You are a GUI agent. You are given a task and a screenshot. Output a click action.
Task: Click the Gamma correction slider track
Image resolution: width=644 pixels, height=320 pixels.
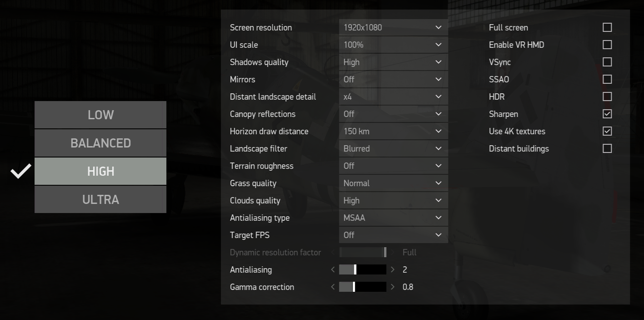coord(363,287)
